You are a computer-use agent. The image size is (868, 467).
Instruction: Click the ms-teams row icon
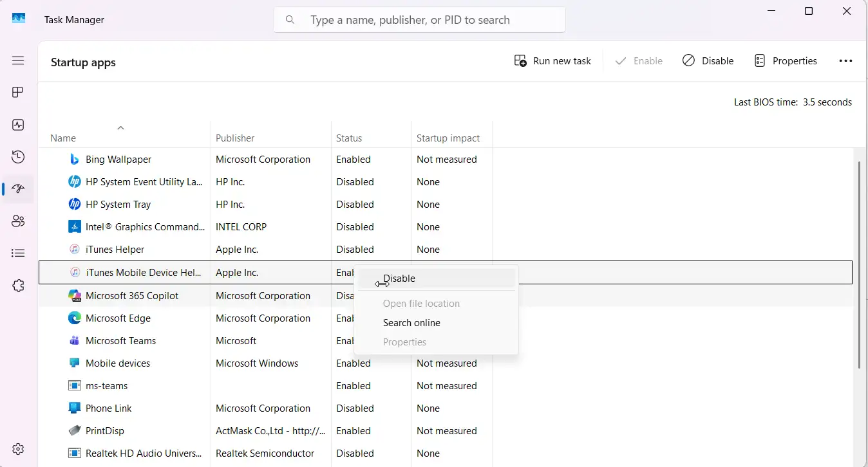click(75, 385)
